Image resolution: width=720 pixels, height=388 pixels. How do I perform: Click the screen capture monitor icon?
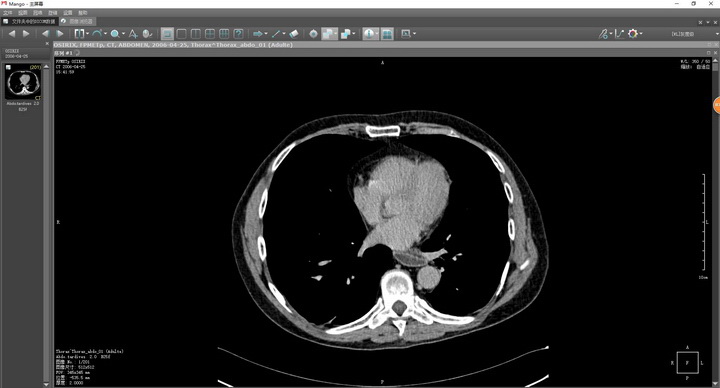tap(406, 34)
